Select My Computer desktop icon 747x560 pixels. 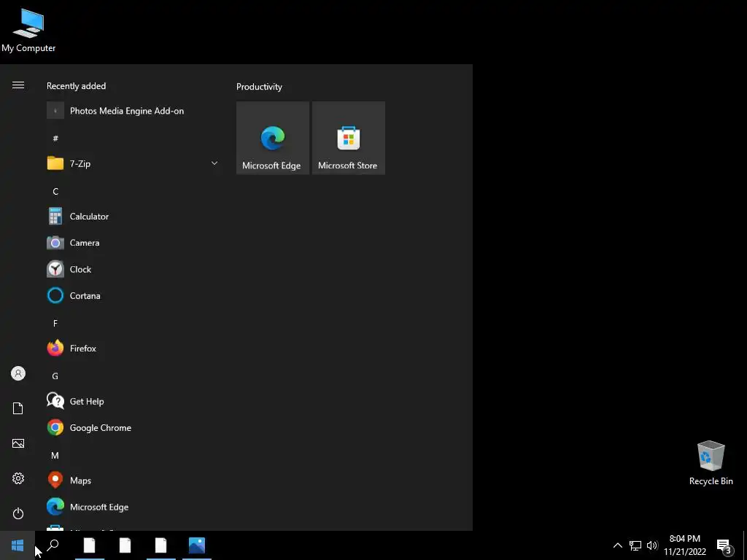[x=28, y=30]
